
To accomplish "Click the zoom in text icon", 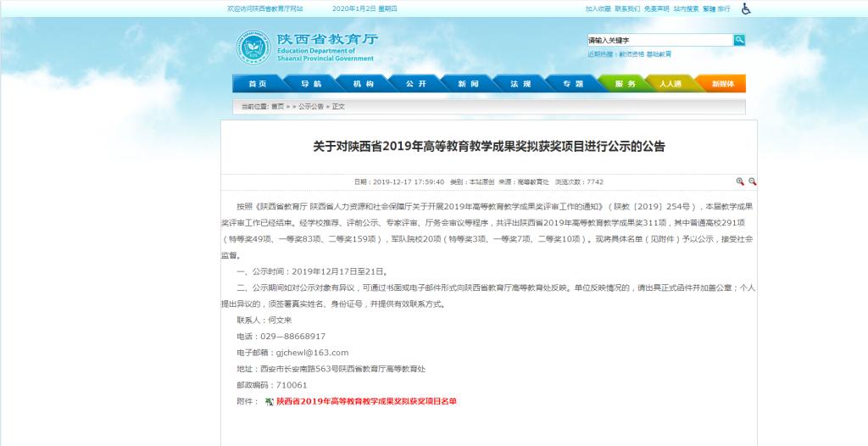I will tap(740, 181).
